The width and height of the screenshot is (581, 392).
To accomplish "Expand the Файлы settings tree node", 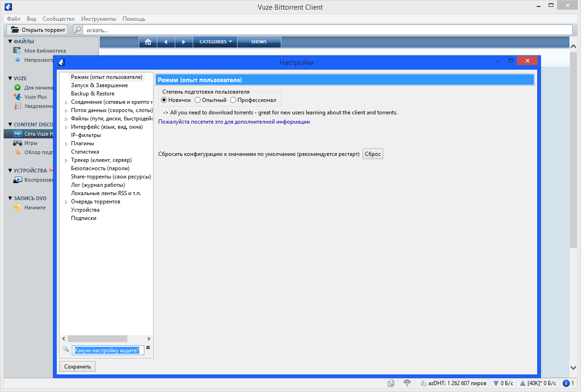I will [66, 119].
